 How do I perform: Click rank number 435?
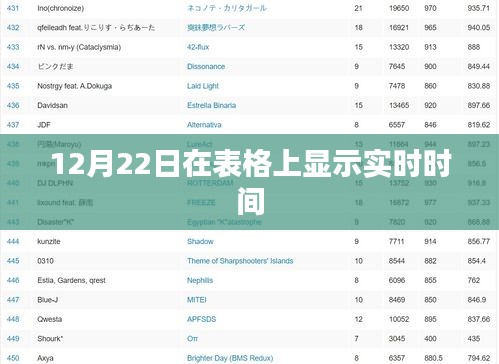[x=13, y=86]
